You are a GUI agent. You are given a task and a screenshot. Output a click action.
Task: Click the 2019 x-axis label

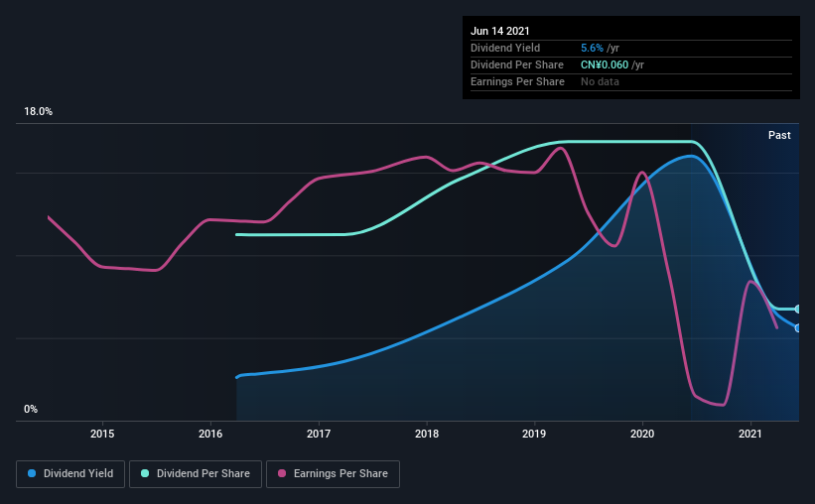click(x=534, y=434)
